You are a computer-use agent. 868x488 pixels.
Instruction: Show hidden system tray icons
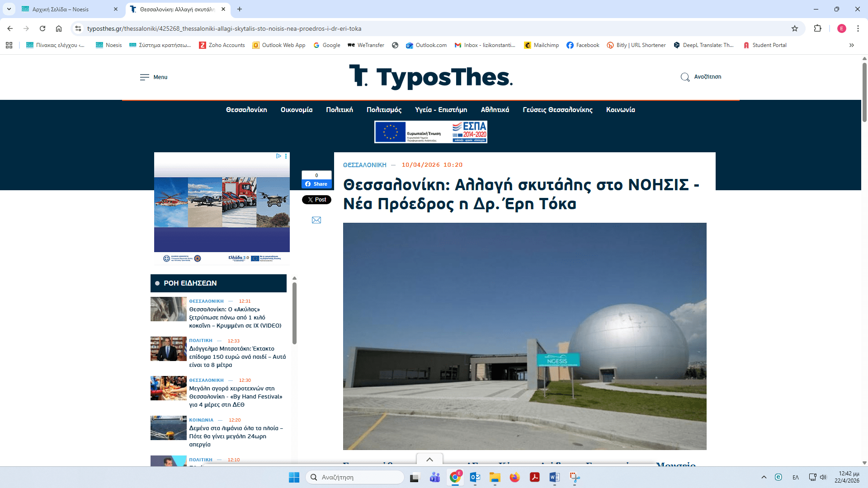tap(764, 477)
